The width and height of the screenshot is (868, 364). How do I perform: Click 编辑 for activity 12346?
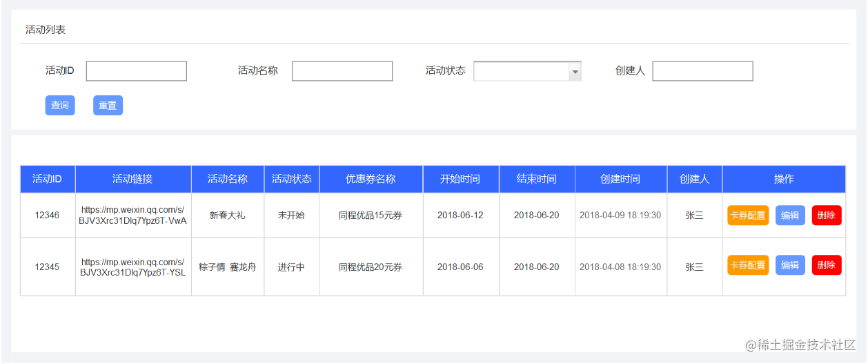pyautogui.click(x=790, y=215)
